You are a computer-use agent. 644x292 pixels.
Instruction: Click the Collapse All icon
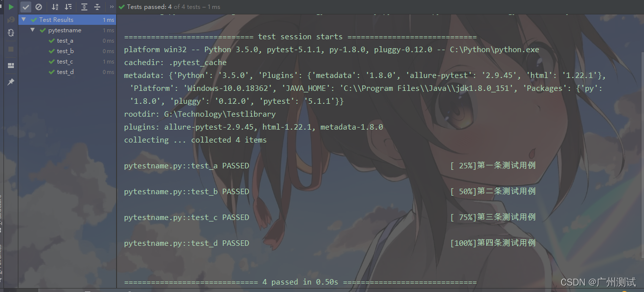coord(97,7)
